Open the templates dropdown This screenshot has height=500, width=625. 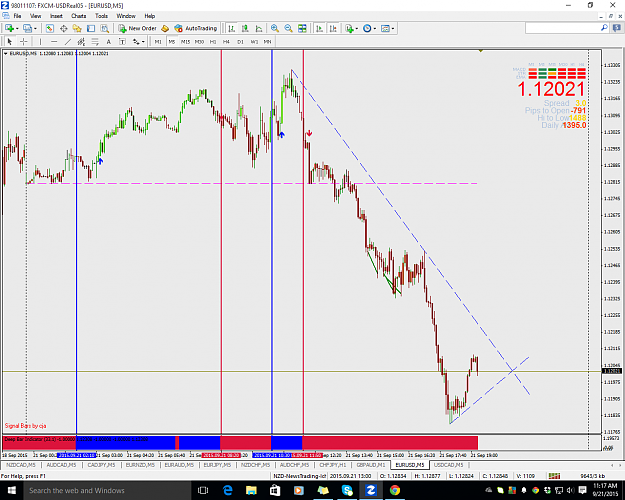pyautogui.click(x=387, y=28)
